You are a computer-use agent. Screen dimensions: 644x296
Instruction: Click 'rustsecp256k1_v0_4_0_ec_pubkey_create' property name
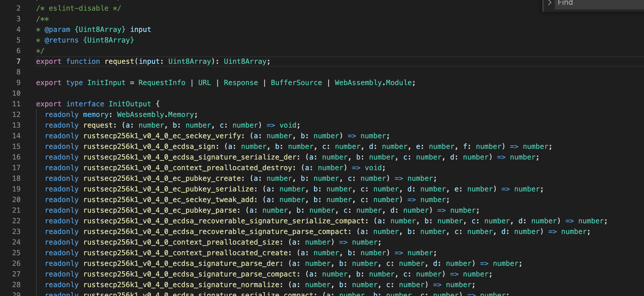(162, 178)
